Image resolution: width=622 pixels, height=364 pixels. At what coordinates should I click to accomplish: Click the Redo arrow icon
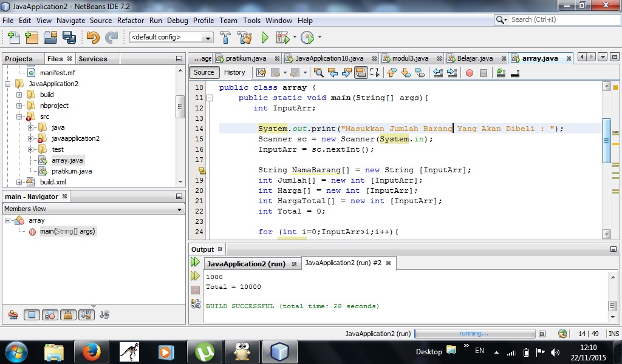pos(112,37)
